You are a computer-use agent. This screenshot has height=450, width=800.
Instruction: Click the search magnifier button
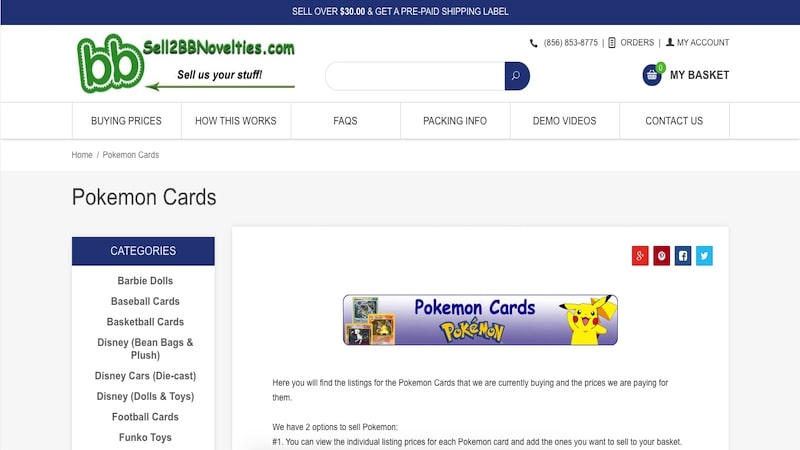click(x=517, y=76)
